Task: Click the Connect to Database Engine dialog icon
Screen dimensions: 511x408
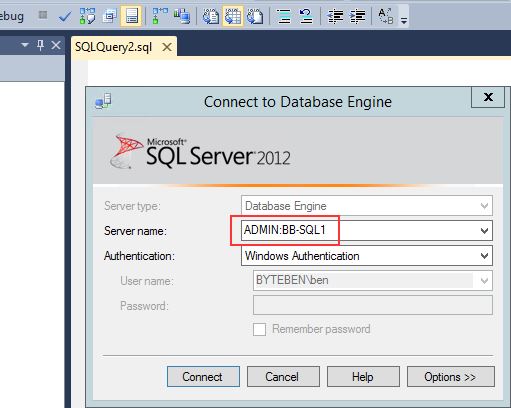Action: pos(103,101)
